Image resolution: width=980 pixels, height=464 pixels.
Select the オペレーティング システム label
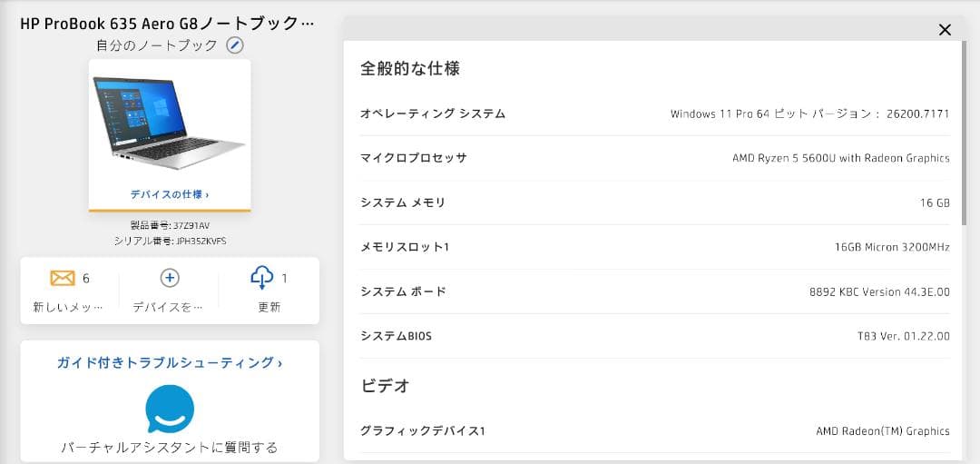coord(433,114)
